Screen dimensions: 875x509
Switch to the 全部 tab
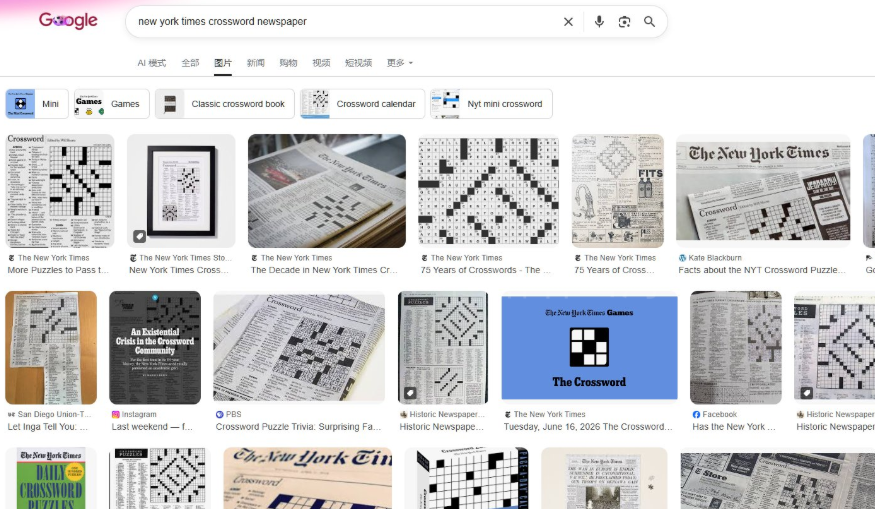point(190,63)
